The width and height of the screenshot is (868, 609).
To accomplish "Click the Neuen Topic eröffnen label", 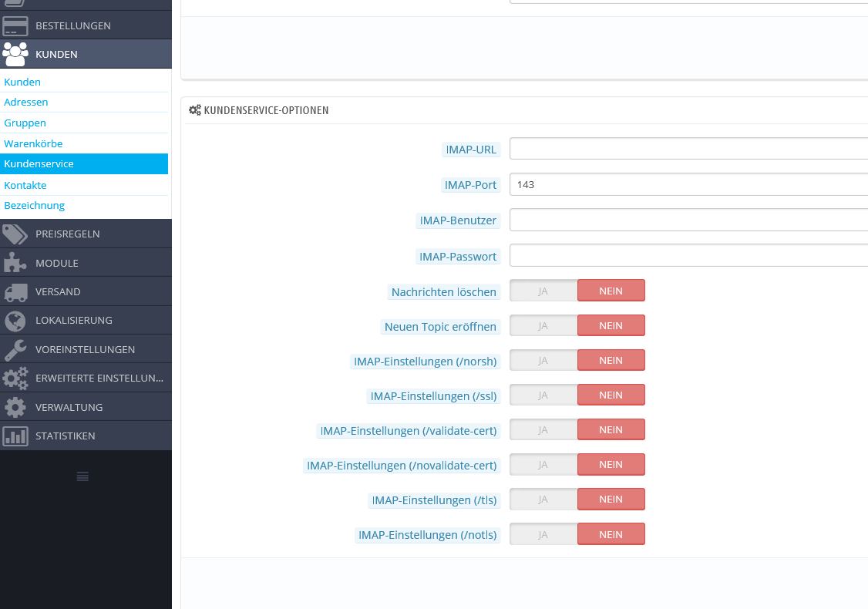I will point(440,327).
